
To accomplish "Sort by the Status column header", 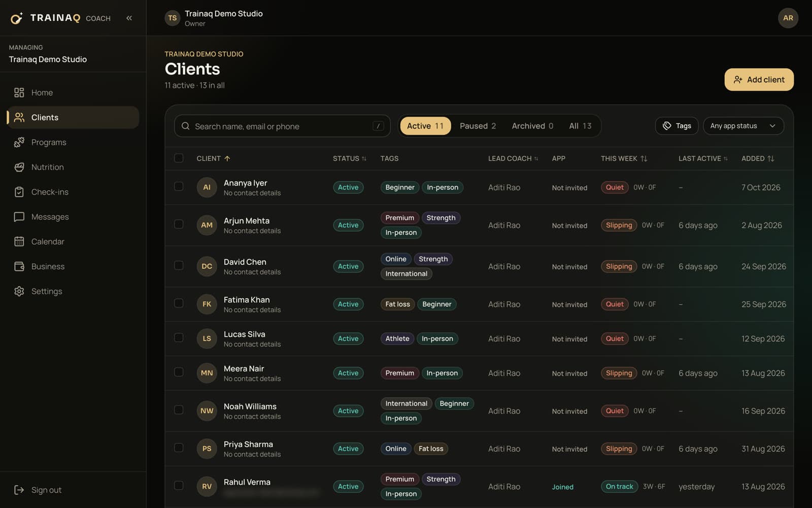I will [x=350, y=158].
